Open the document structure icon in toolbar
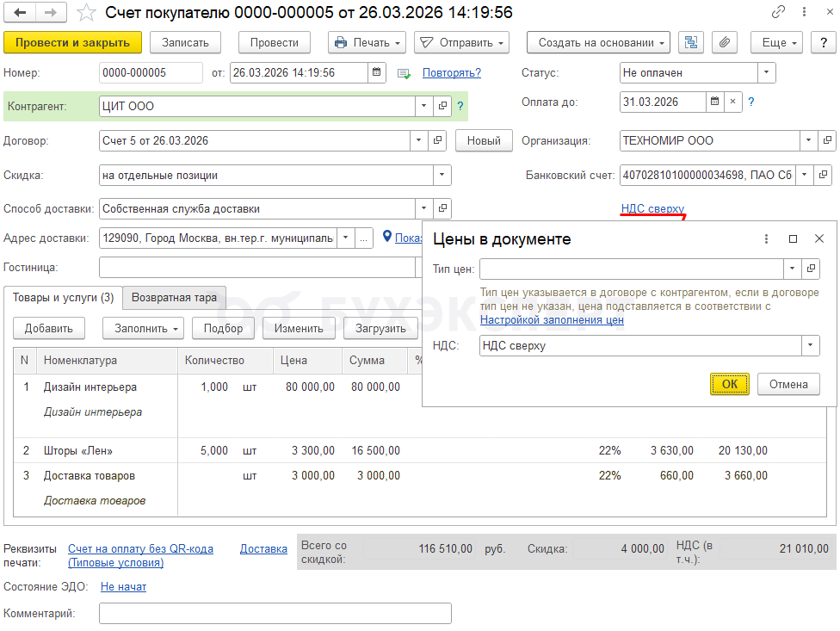The image size is (840, 631). (x=691, y=42)
